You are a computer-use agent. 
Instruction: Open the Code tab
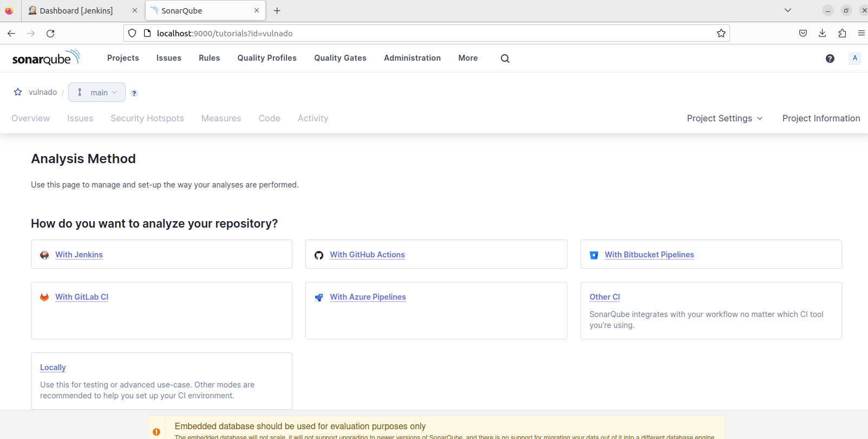pyautogui.click(x=269, y=118)
